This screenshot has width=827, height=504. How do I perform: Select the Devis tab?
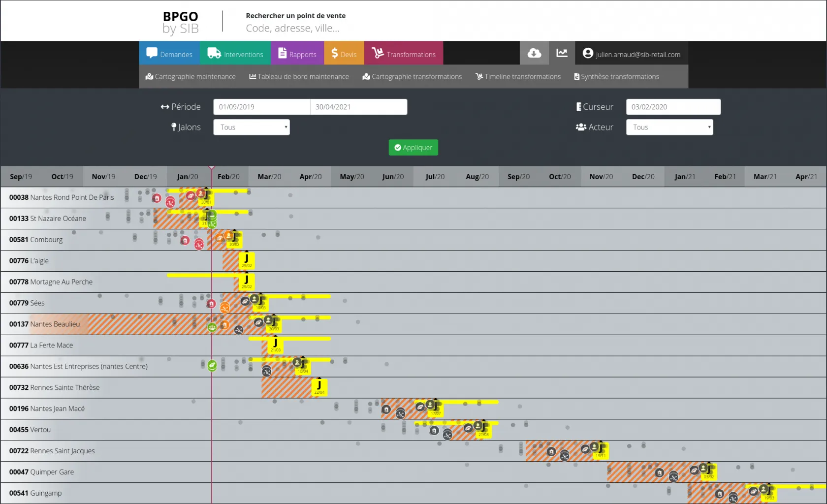(344, 53)
